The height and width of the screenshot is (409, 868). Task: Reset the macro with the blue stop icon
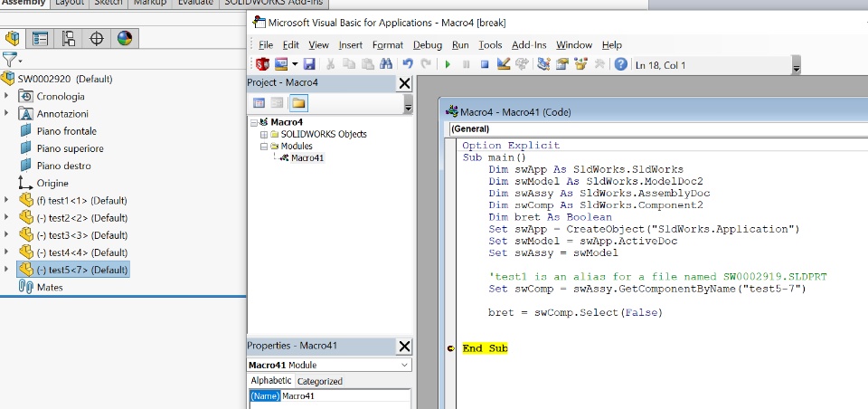[x=485, y=65]
